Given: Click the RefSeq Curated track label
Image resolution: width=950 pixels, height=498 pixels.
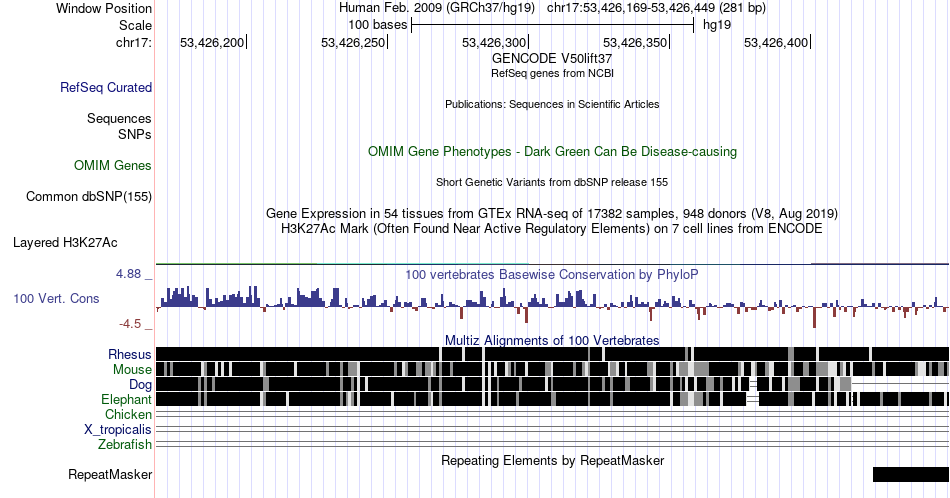Looking at the screenshot, I should pos(106,87).
